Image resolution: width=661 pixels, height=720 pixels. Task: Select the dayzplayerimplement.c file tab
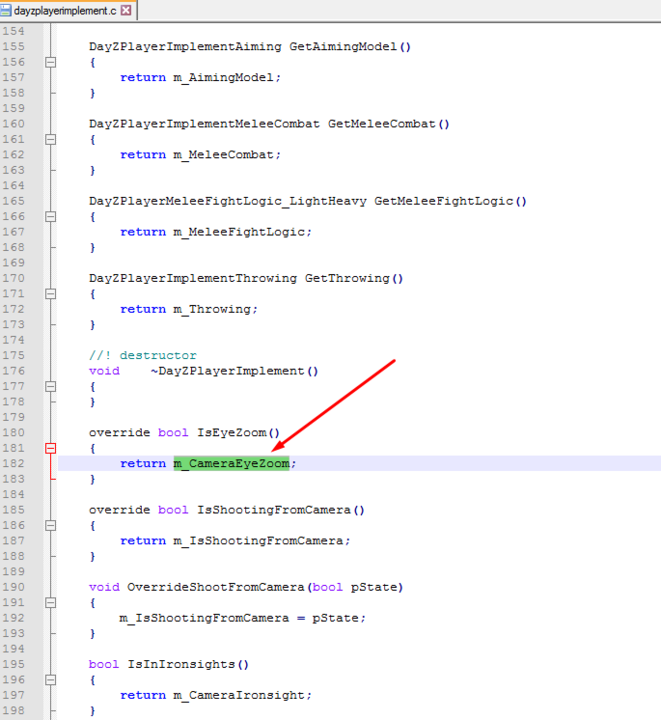pyautogui.click(x=68, y=11)
